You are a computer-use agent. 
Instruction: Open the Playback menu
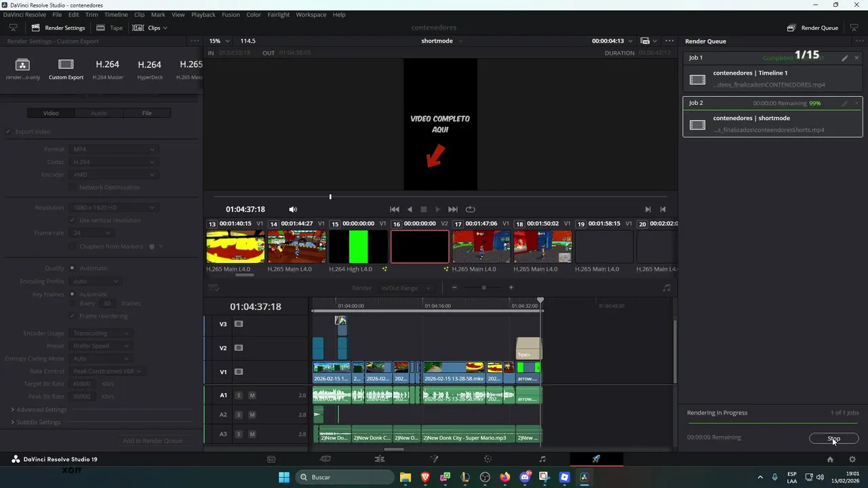(203, 14)
